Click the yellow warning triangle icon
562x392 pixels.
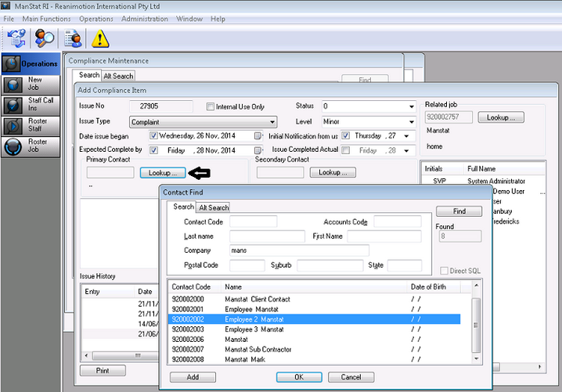pyautogui.click(x=100, y=37)
